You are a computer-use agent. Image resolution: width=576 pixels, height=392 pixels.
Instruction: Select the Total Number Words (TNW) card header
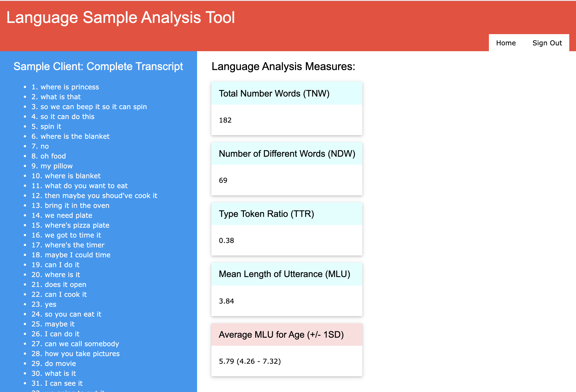(x=274, y=93)
